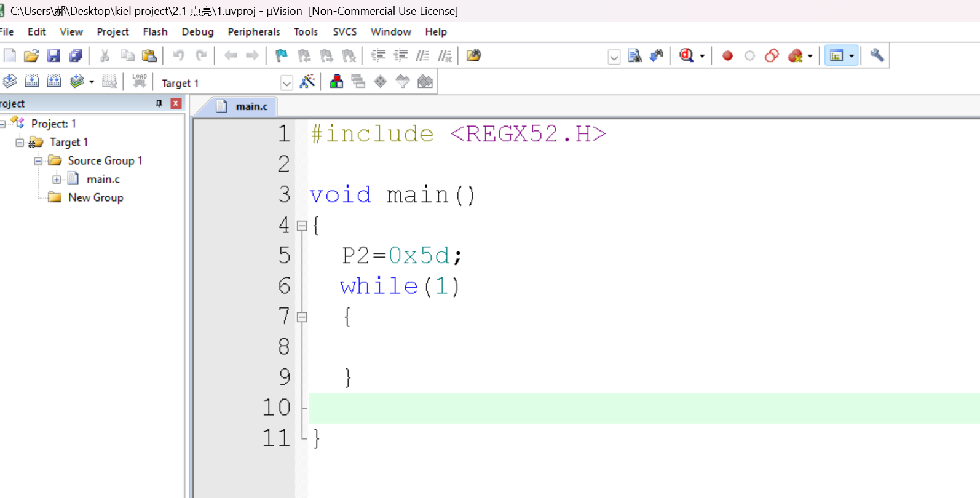This screenshot has width=980, height=498.
Task: Open the kill breakpoints dropdown arrow
Action: pyautogui.click(x=810, y=56)
